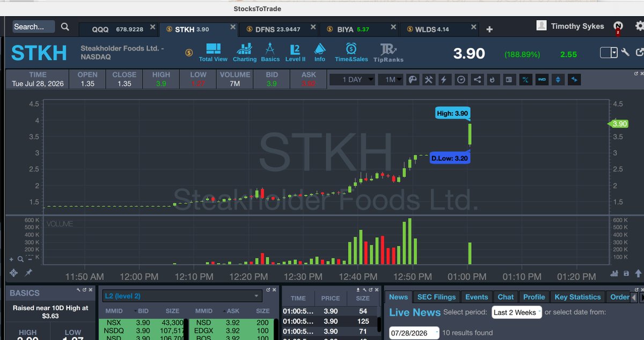Screen dimensions: 644x340
Task: Pin the chart using the pushpin icon
Action: coord(28,273)
